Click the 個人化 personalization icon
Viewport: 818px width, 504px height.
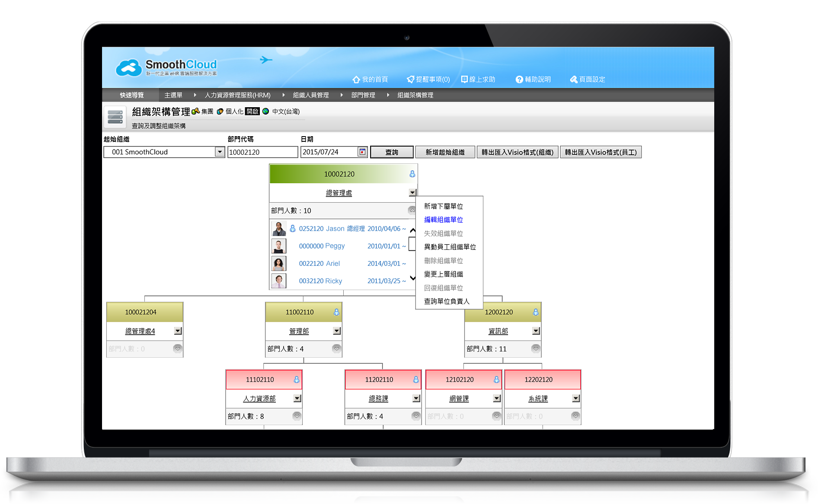[x=220, y=112]
